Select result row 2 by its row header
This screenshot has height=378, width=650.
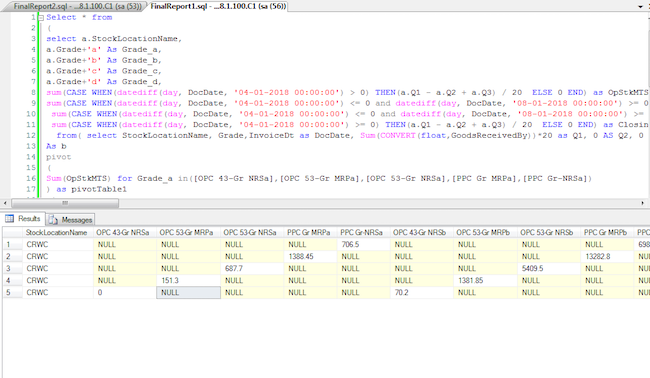pos(12,257)
